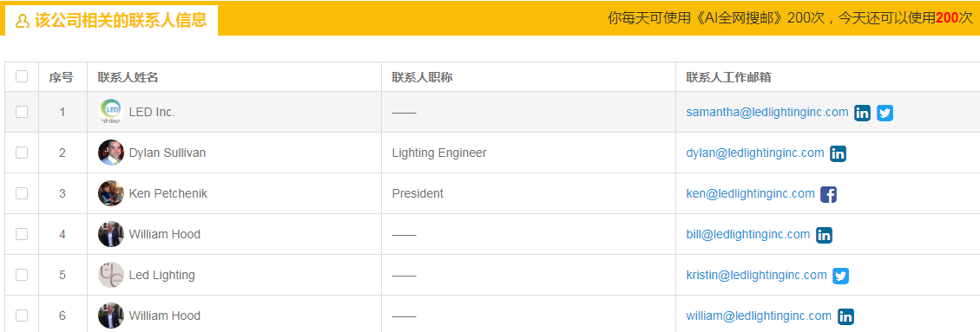Open LinkedIn icon for samantha@ledlightinginc.com
The height and width of the screenshot is (332, 980).
pos(863,113)
